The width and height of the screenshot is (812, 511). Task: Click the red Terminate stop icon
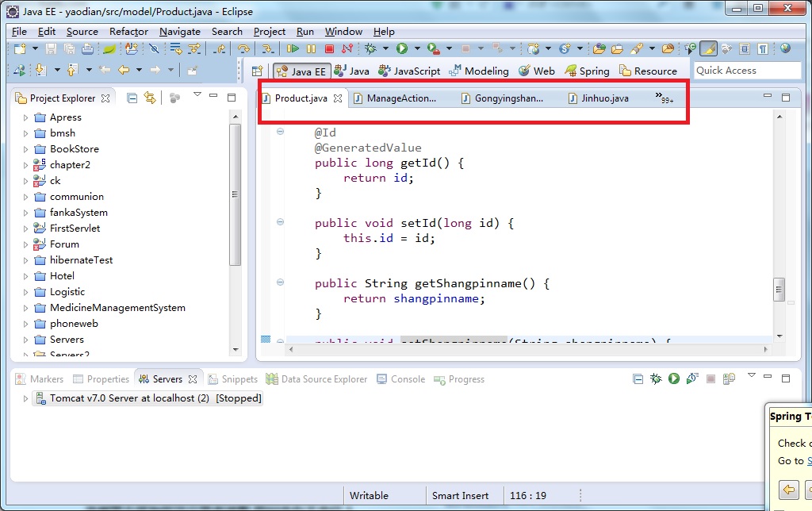coord(328,49)
